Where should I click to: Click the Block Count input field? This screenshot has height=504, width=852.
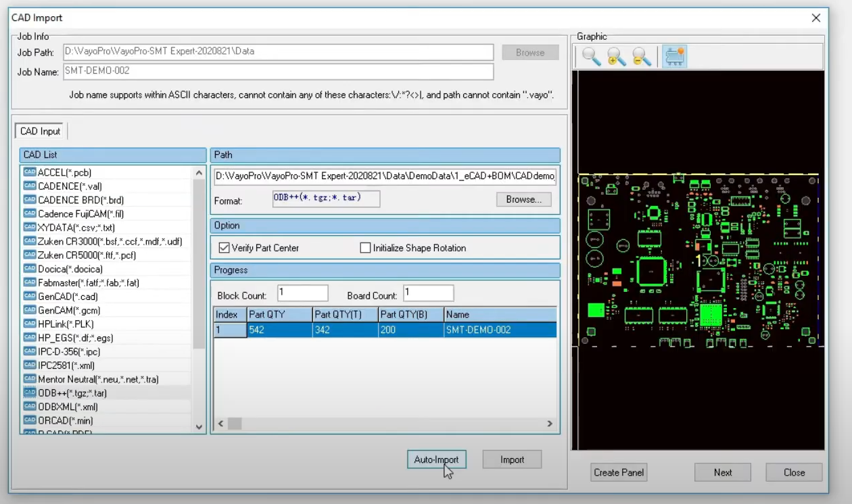tap(302, 293)
